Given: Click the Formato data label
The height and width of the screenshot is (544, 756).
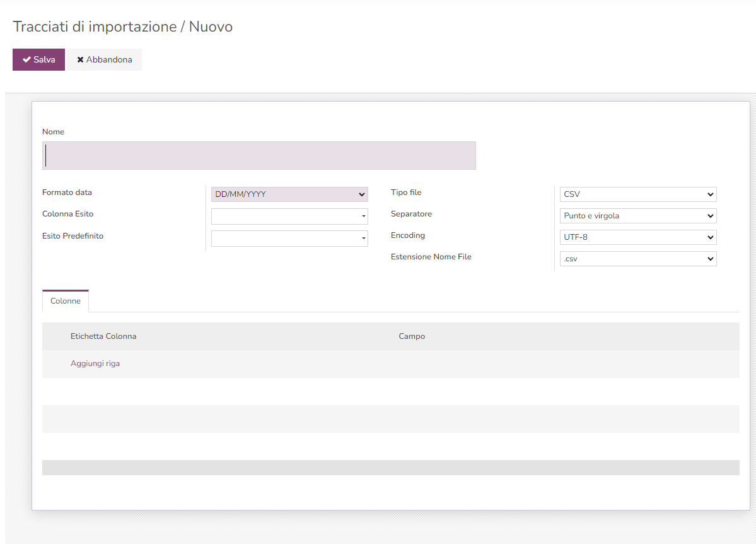Looking at the screenshot, I should pyautogui.click(x=67, y=192).
